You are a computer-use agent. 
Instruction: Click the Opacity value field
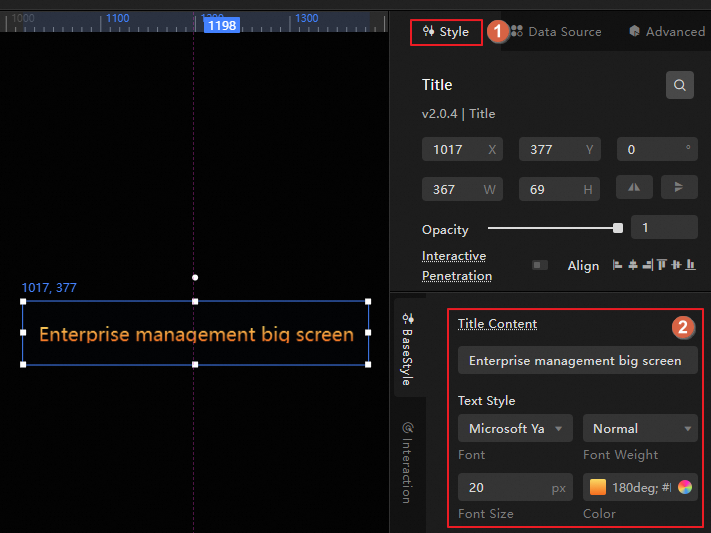coord(664,227)
